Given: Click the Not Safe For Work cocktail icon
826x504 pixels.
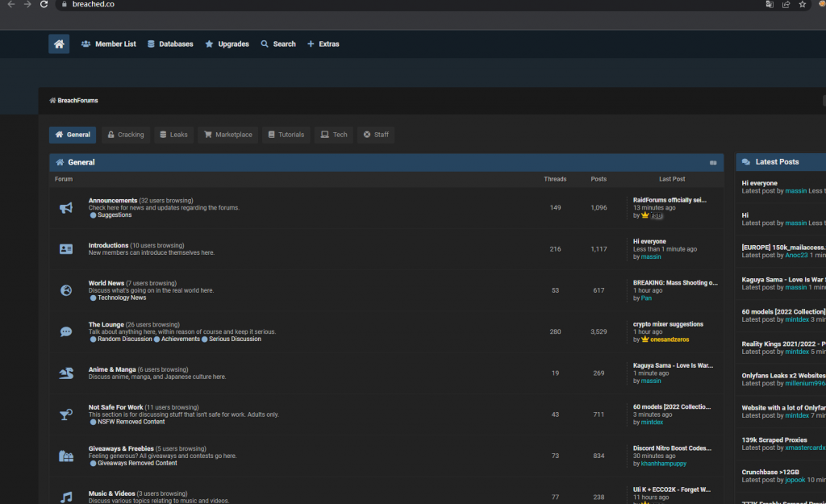Looking at the screenshot, I should coord(66,414).
